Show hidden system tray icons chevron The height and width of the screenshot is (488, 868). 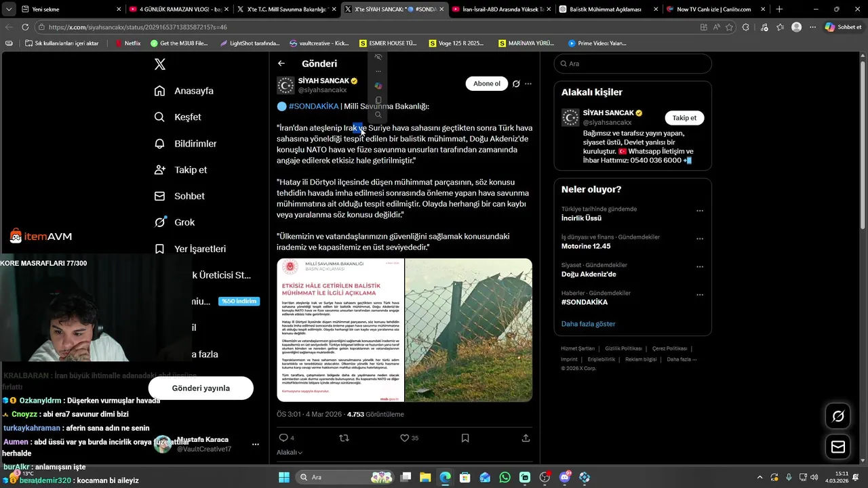759,477
